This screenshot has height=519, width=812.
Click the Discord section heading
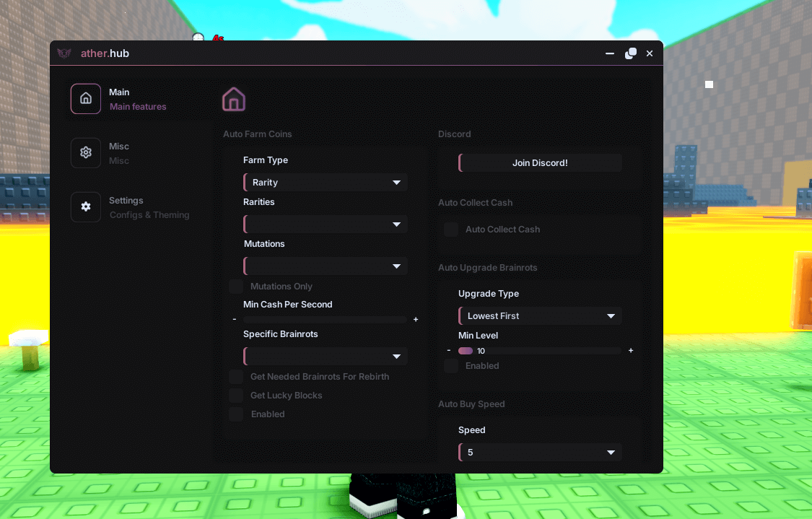455,134
